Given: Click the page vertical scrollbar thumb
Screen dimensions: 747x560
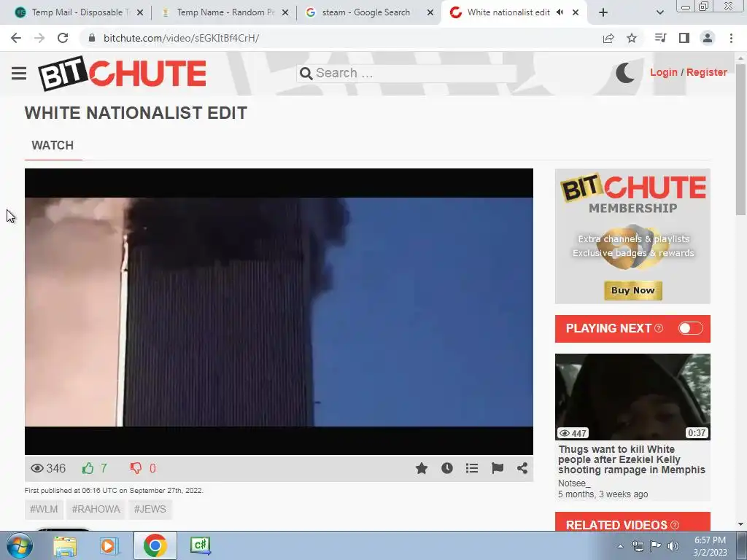Looking at the screenshot, I should 740,139.
